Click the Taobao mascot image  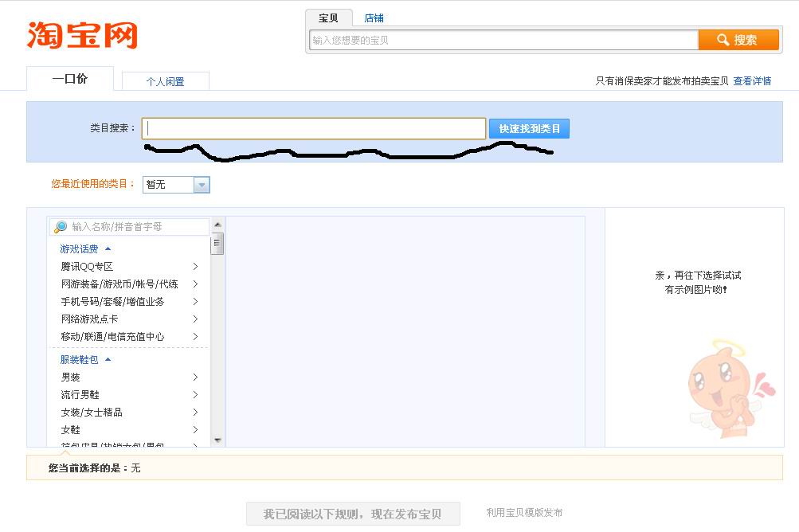tap(732, 389)
